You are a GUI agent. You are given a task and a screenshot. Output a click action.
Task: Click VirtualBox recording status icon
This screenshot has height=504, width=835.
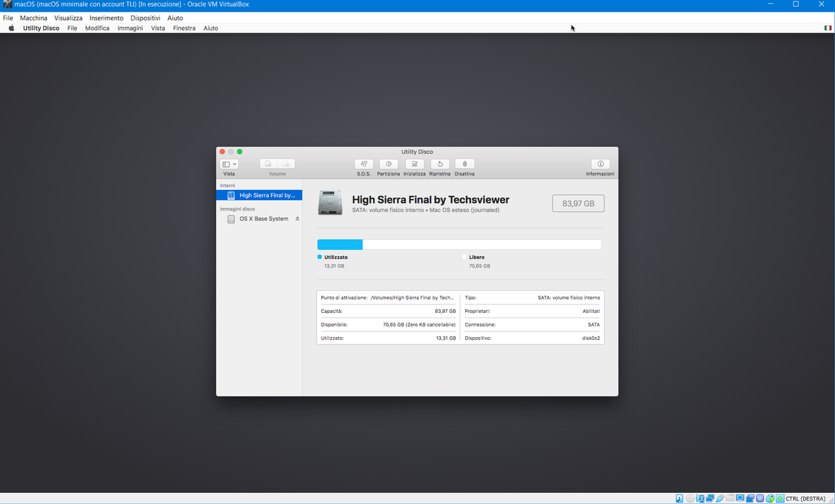point(750,499)
